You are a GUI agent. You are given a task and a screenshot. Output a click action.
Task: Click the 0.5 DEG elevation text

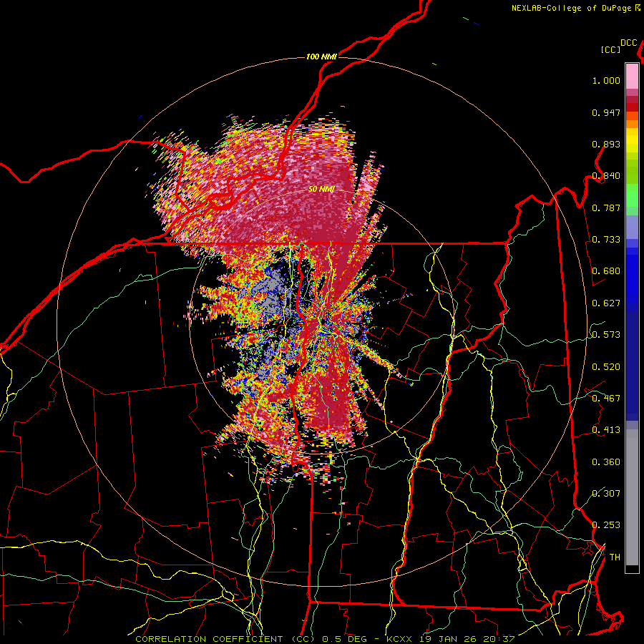point(345,639)
